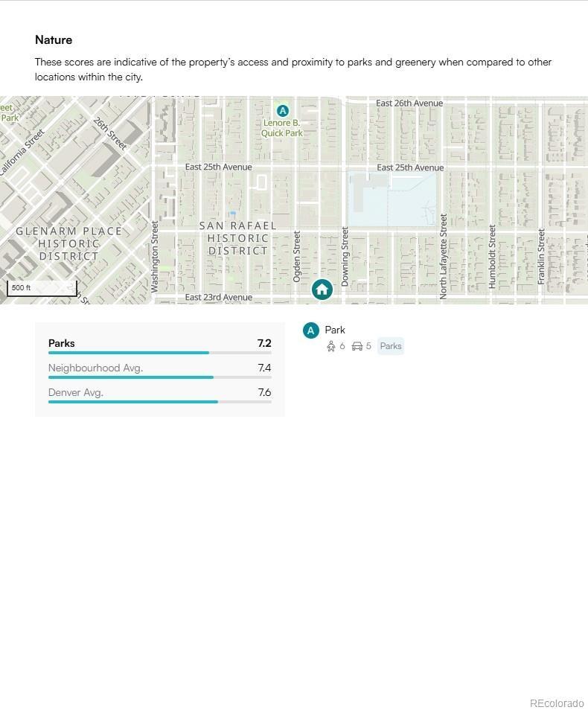Viewport: 588px width, 710px height.
Task: Click the Nature section heading
Action: coord(54,39)
